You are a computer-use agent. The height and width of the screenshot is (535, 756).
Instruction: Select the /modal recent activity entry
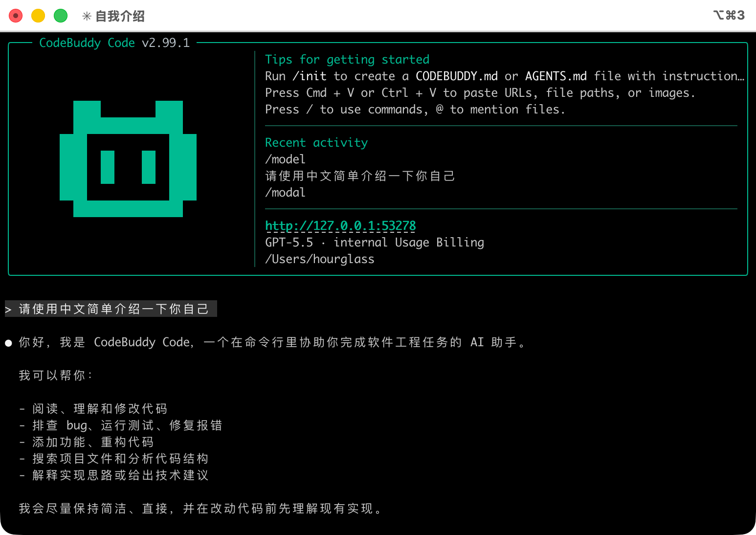[285, 193]
